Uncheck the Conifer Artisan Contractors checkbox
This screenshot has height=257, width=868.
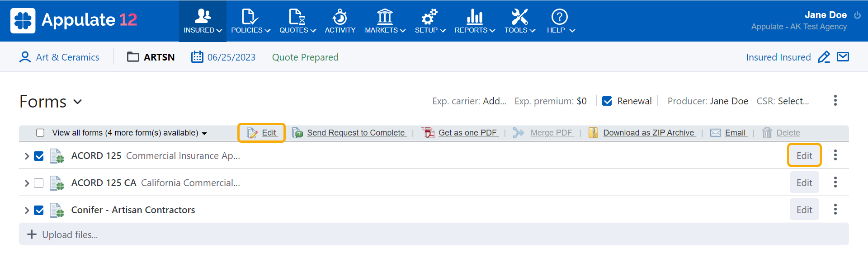tap(39, 210)
